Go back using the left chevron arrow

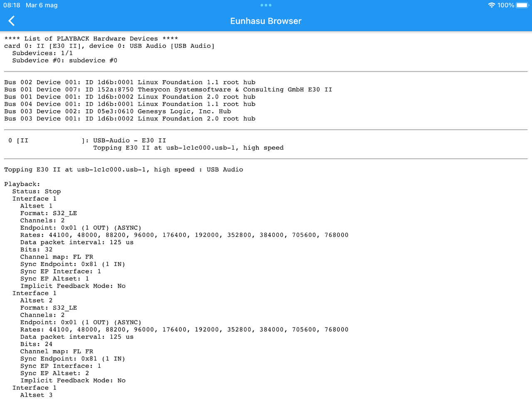(x=12, y=21)
